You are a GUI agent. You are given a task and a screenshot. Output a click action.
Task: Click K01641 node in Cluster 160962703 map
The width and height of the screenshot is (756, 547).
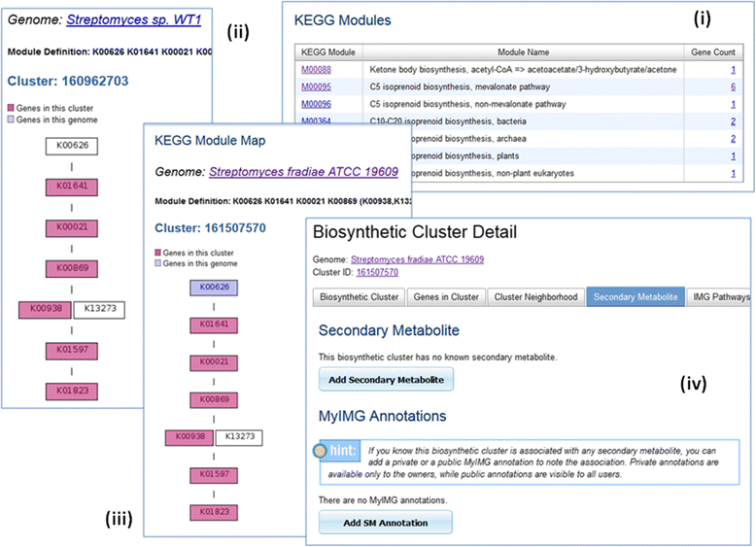pyautogui.click(x=72, y=187)
